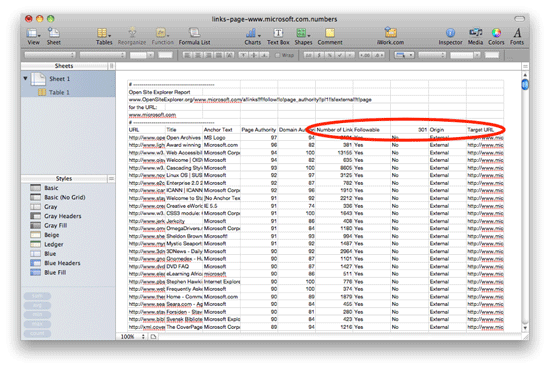Image resolution: width=550 pixels, height=369 pixels.
Task: Open the www.microsoft.com link cell
Action: tap(152, 115)
